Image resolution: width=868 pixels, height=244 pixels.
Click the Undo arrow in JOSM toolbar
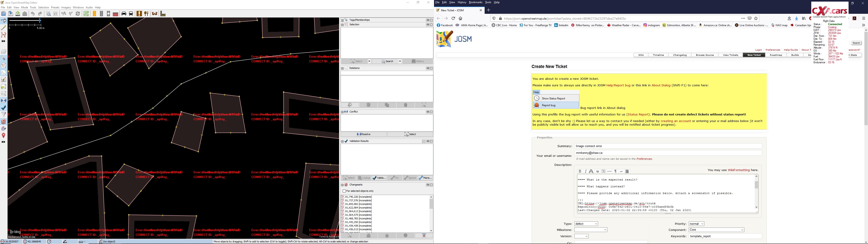pos(33,14)
